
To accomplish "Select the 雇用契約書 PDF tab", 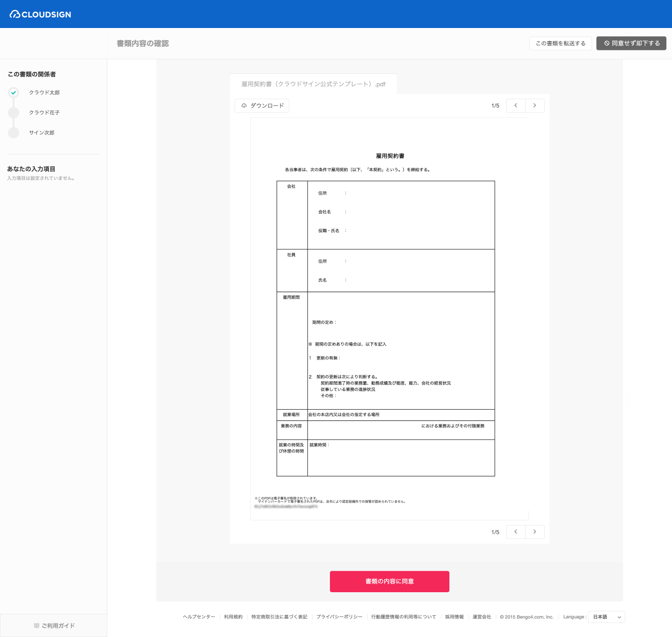I will [313, 84].
